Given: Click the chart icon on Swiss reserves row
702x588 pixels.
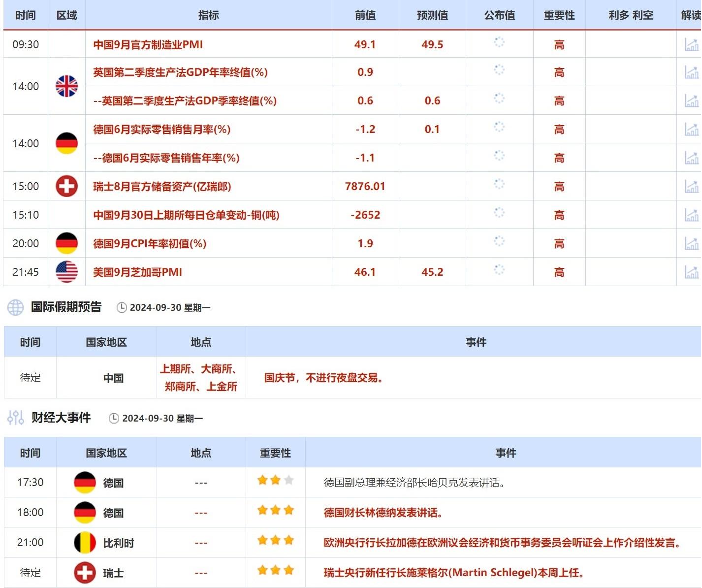Looking at the screenshot, I should (x=691, y=186).
